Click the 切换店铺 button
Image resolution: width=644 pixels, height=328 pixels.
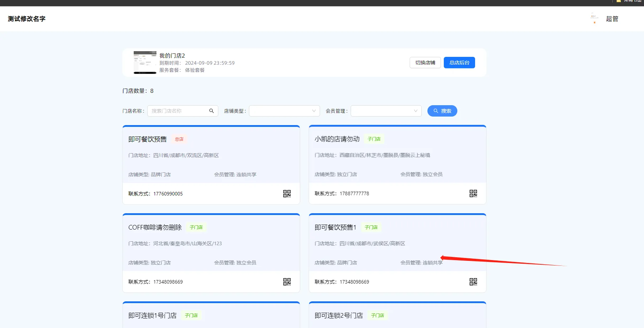(x=425, y=63)
